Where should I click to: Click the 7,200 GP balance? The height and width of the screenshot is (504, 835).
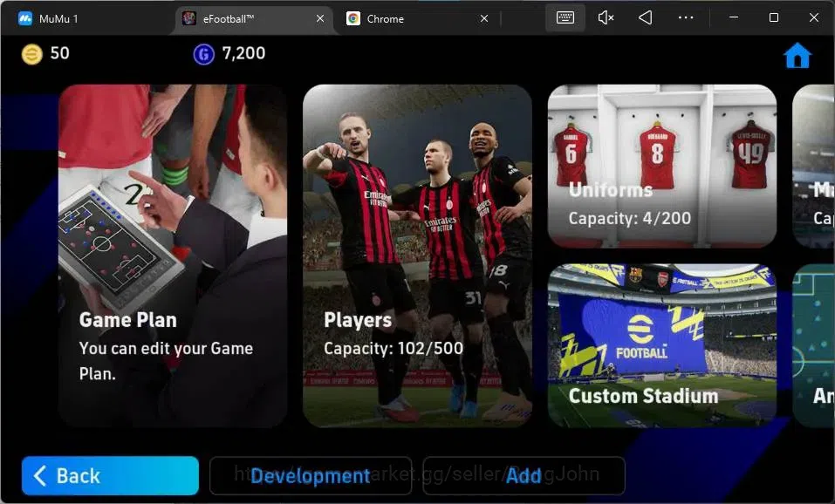coord(243,53)
